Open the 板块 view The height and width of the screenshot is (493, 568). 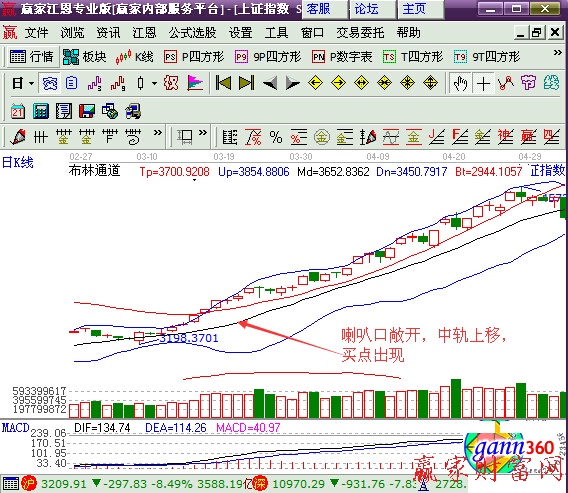click(x=84, y=57)
